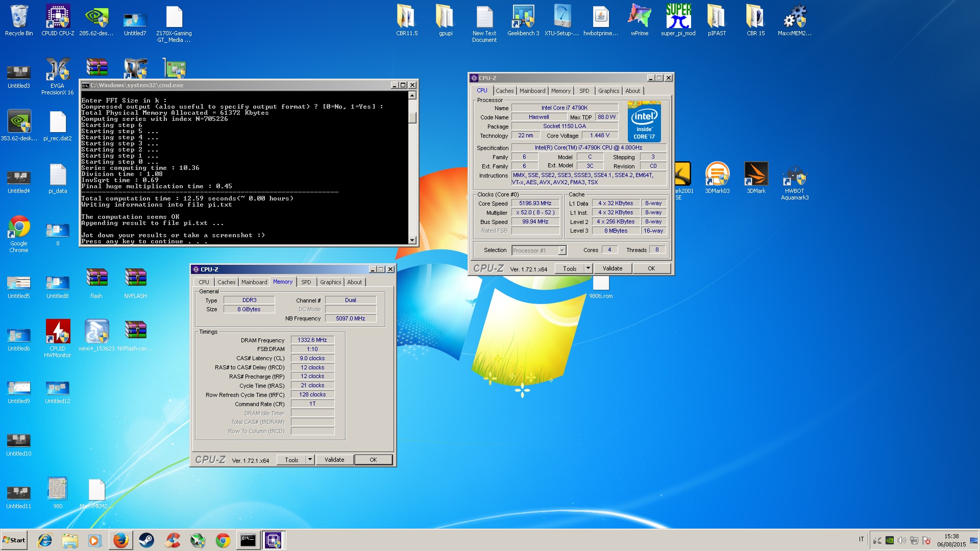This screenshot has height=551, width=980.
Task: Switch to Memory tab in CPU window
Action: [x=561, y=91]
